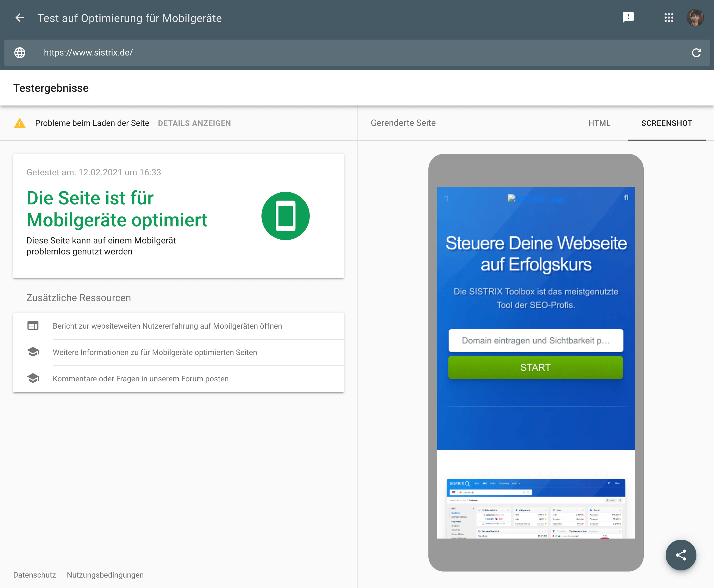714x588 pixels.
Task: Open Bericht zur websiteweiten Nutzererfahrung link
Action: pyautogui.click(x=167, y=326)
